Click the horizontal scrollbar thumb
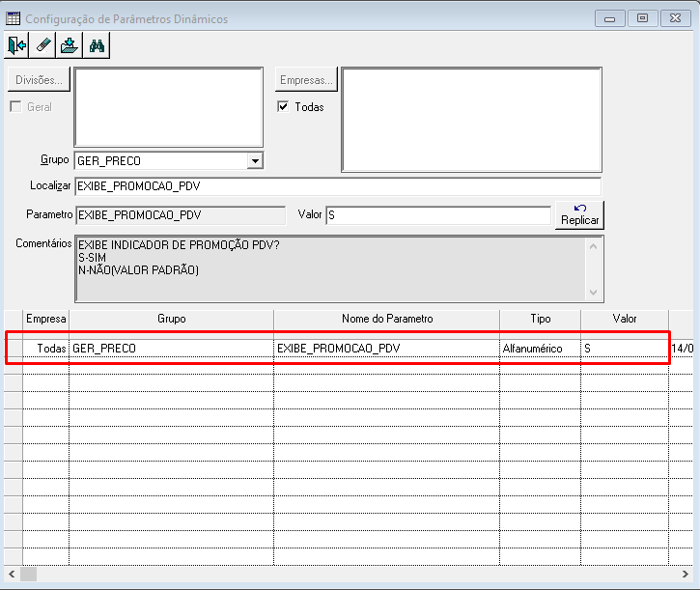Viewport: 700px width, 590px height. click(29, 574)
